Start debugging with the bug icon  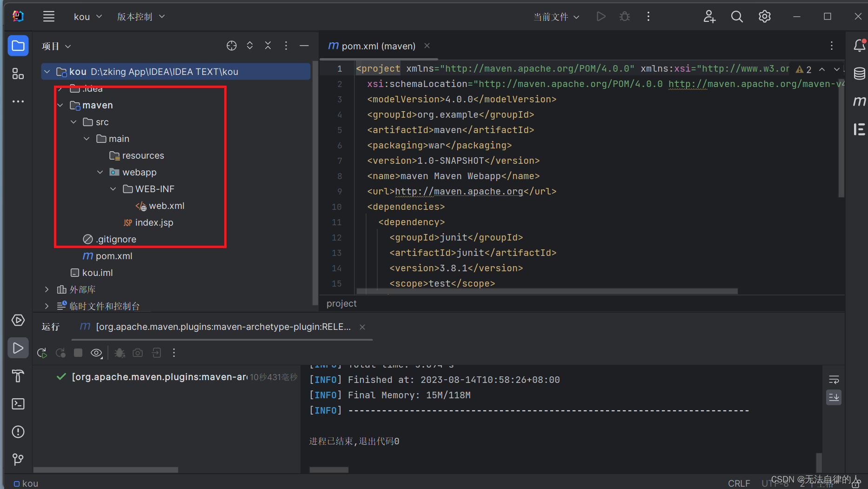click(624, 16)
